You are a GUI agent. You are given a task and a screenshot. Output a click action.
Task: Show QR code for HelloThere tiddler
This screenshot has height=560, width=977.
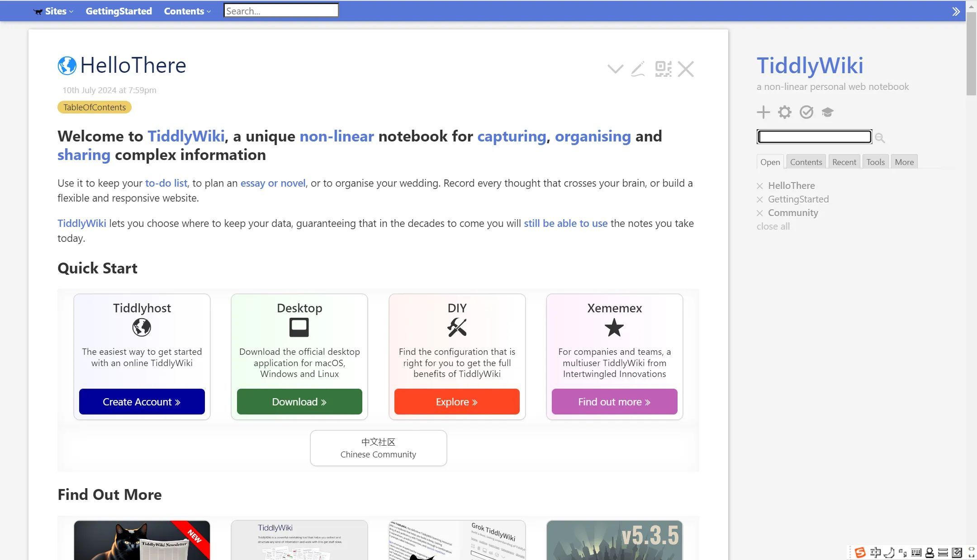pyautogui.click(x=663, y=69)
